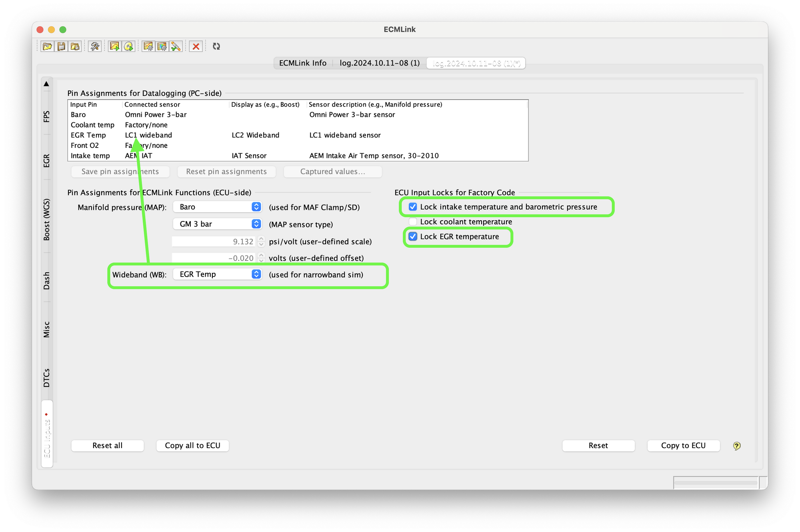The height and width of the screenshot is (532, 800).
Task: Select the Coolant temp row
Action: point(298,125)
